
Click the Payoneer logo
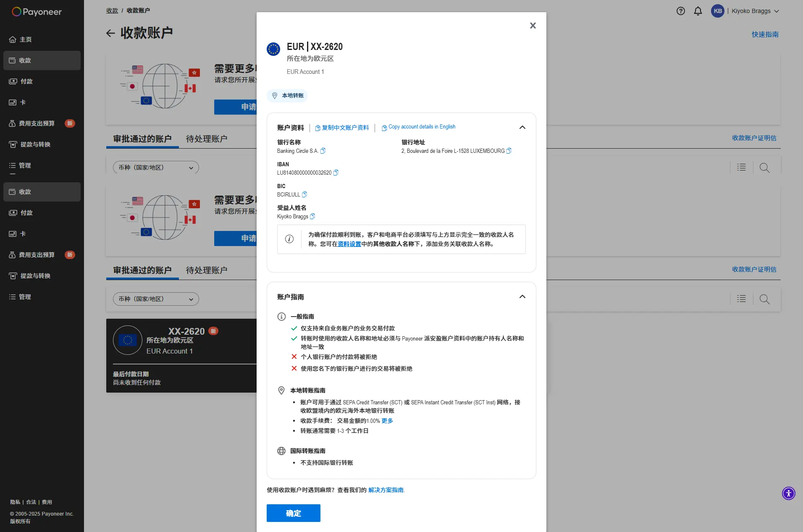click(37, 12)
